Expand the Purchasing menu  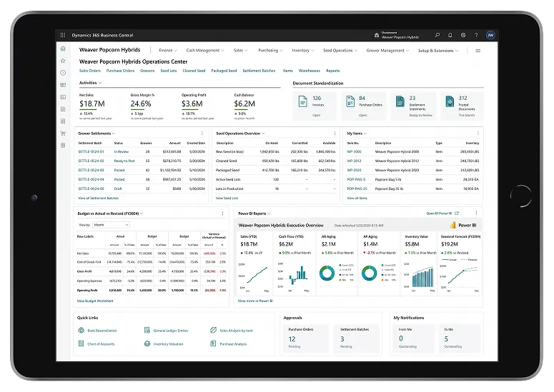[x=270, y=51]
